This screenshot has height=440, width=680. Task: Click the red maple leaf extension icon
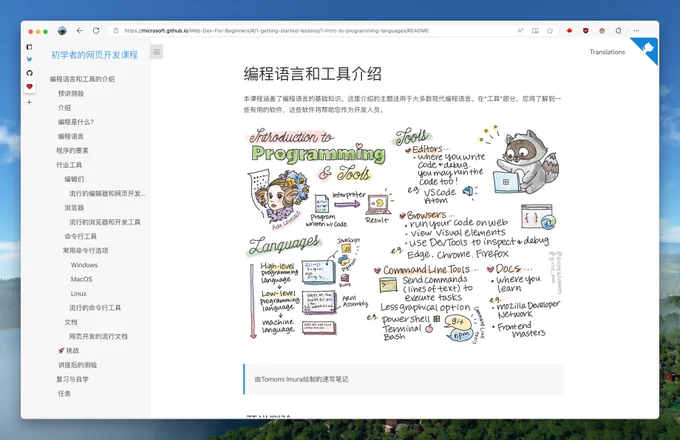(569, 31)
